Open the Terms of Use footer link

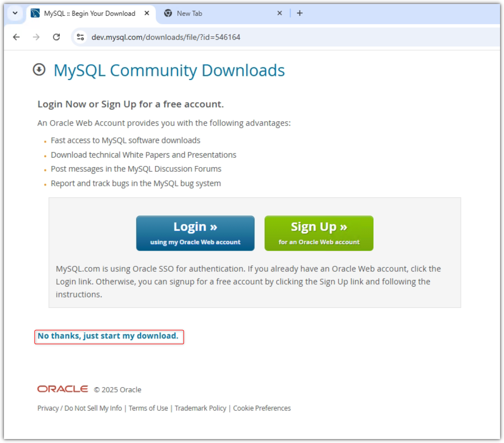click(148, 408)
